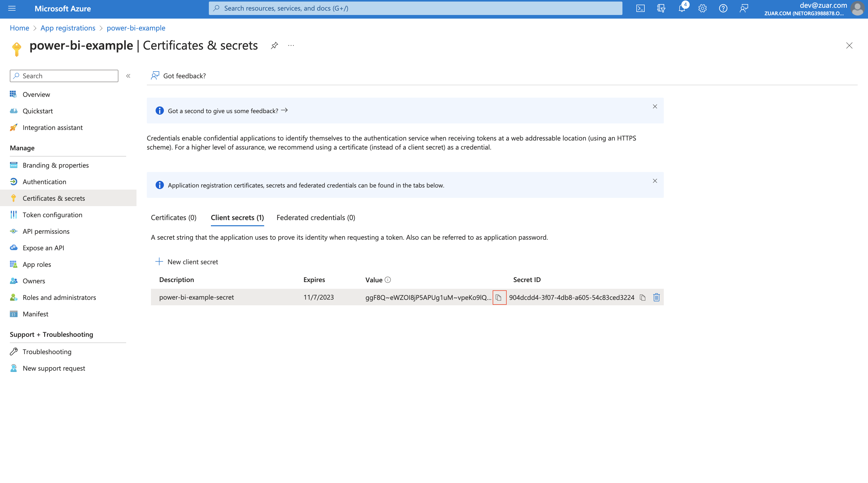Click the Secret ID column header

[527, 280]
